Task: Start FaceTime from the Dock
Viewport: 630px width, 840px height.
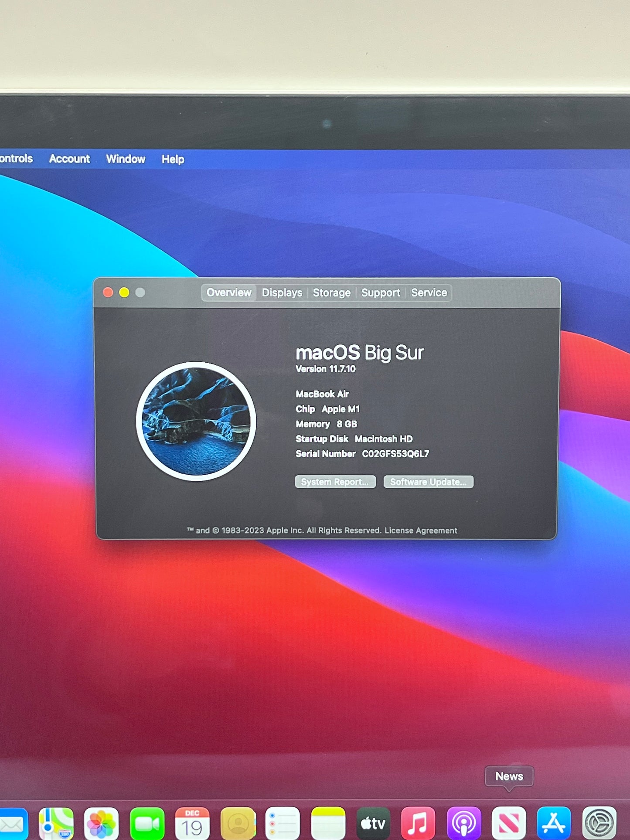Action: pos(147,823)
